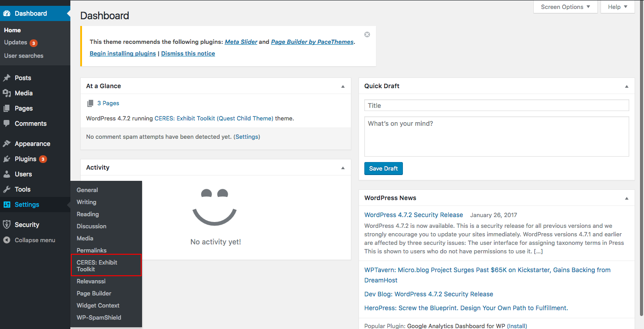644x329 pixels.
Task: Click the Plugins update badge 3
Action: pyautogui.click(x=43, y=159)
